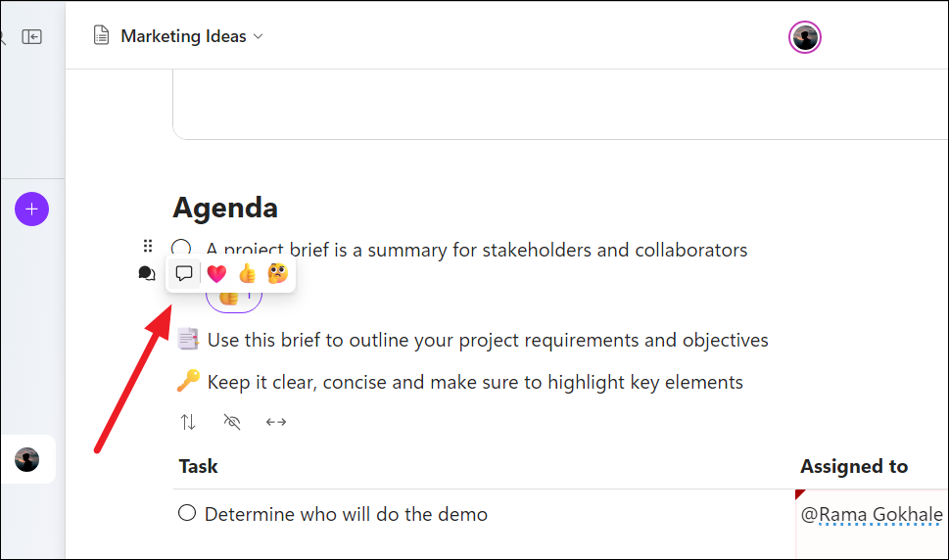Screen dimensions: 949x560
Task: Click the existing thumbs up reaction pill
Action: tap(234, 299)
